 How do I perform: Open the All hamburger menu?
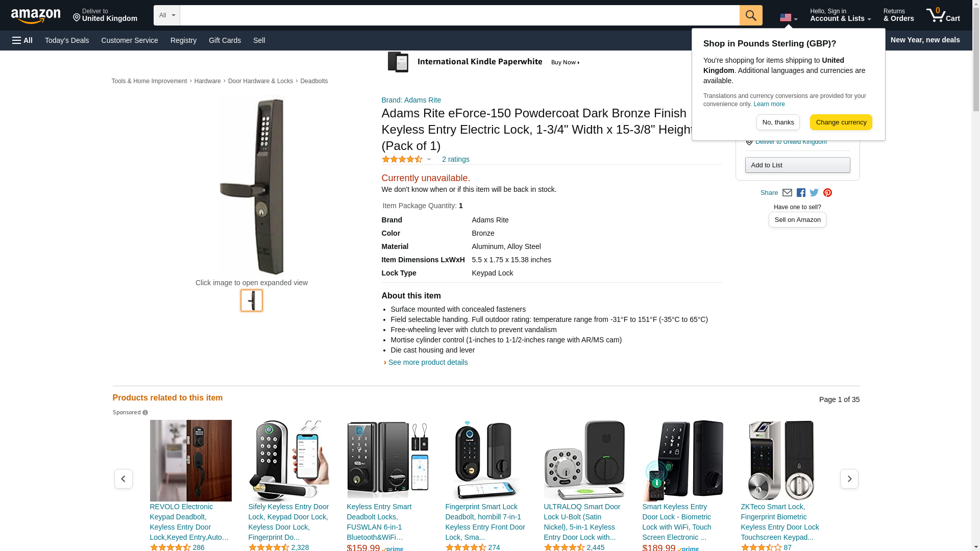tap(22, 40)
